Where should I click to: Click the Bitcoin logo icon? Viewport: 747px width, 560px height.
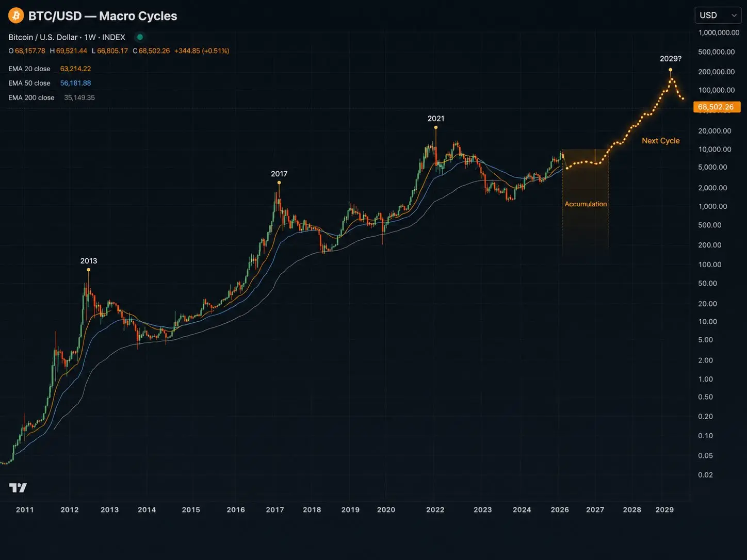pos(16,15)
